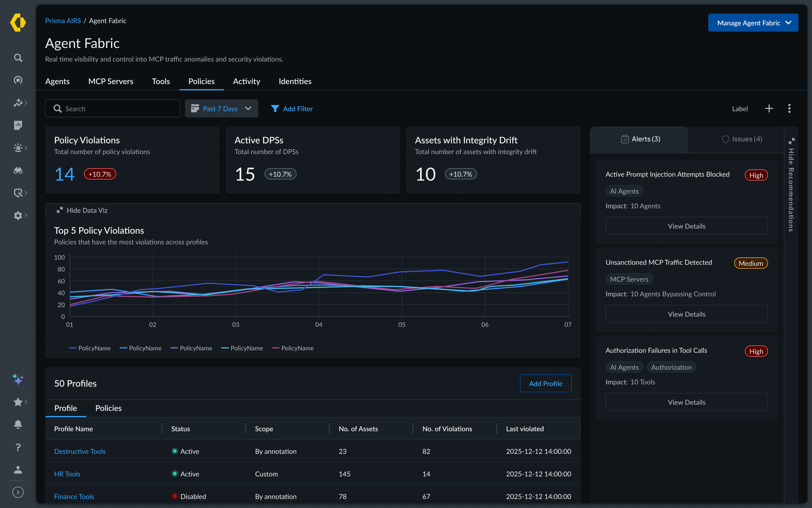Screen dimensions: 812x508
Task: Open the Destructive Tools profile link
Action: tap(80, 451)
